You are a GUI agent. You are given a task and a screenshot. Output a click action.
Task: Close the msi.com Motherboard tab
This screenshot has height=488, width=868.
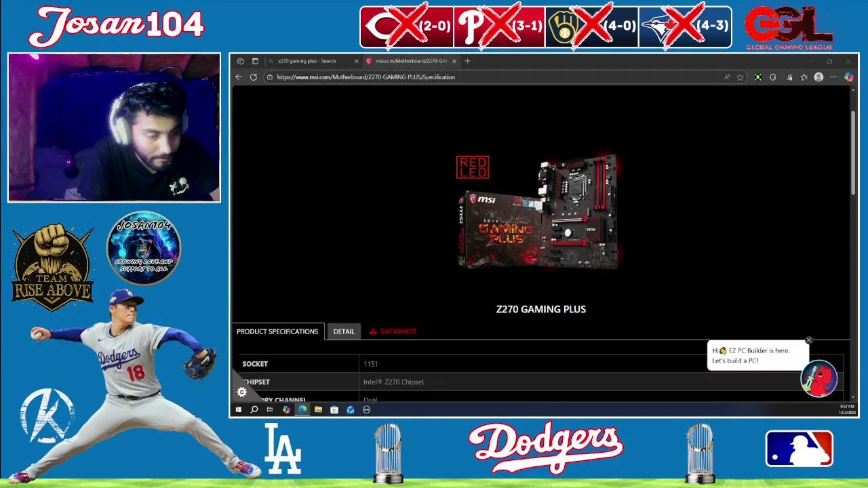pyautogui.click(x=454, y=61)
